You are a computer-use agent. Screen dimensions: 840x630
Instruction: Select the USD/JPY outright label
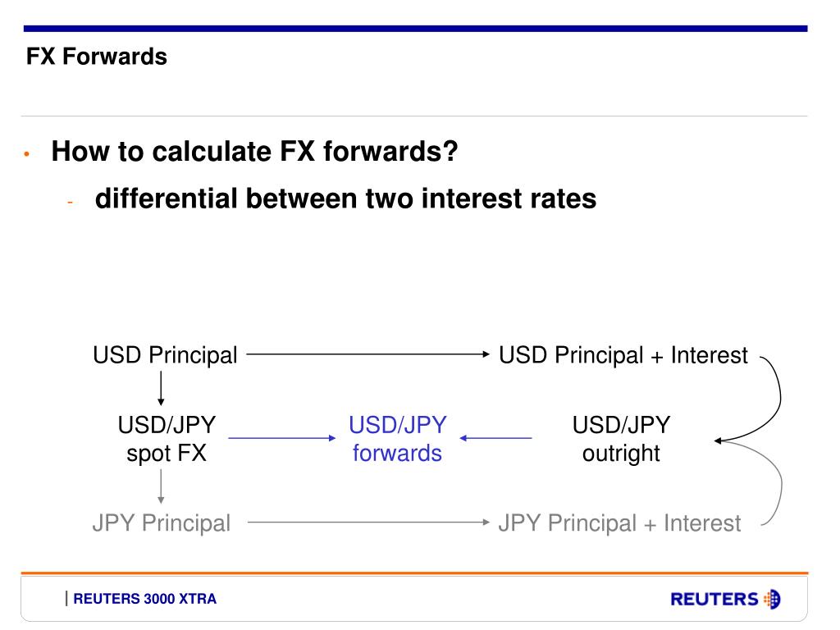tap(621, 439)
